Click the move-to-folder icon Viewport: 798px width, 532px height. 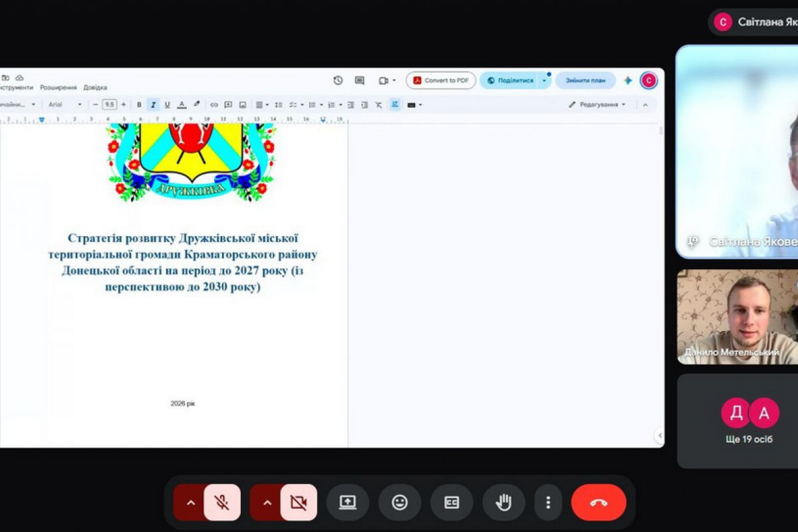(6, 78)
